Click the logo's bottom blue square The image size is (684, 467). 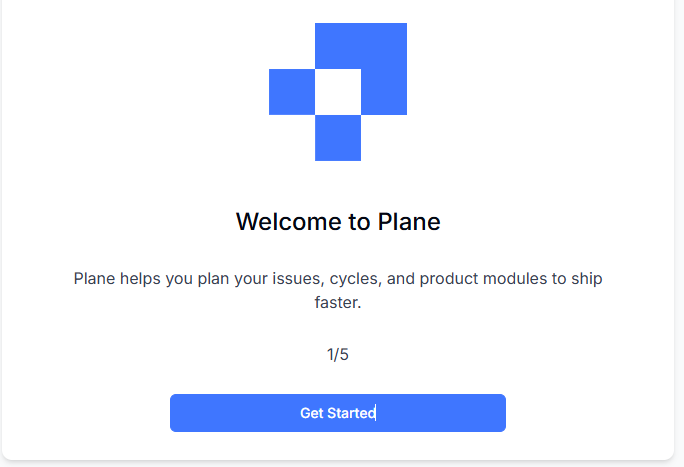tap(338, 138)
